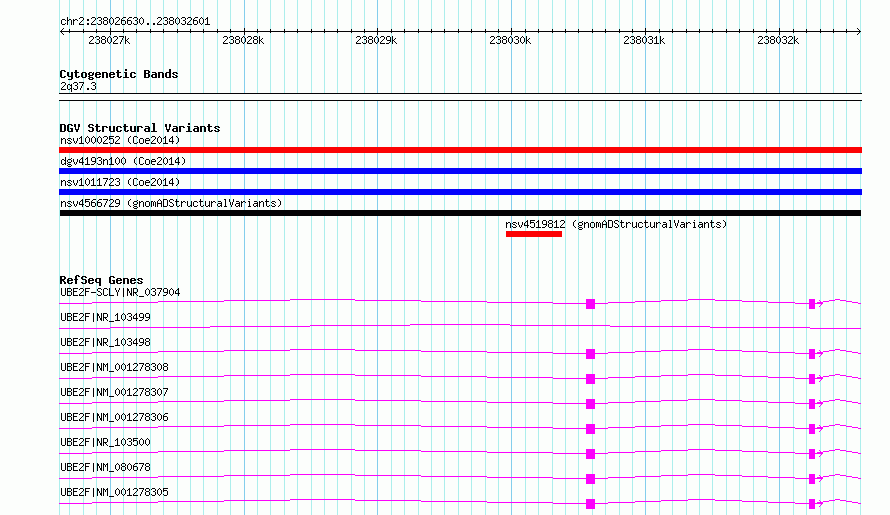Click the 238030k ruler tick label
Image resolution: width=890 pixels, height=515 pixels.
[x=510, y=40]
